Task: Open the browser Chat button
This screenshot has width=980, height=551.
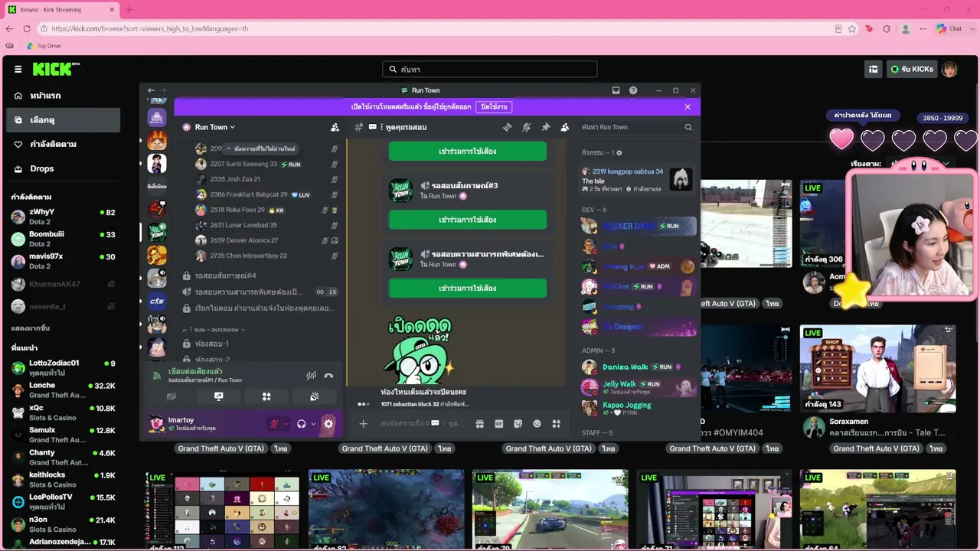Action: tap(949, 28)
